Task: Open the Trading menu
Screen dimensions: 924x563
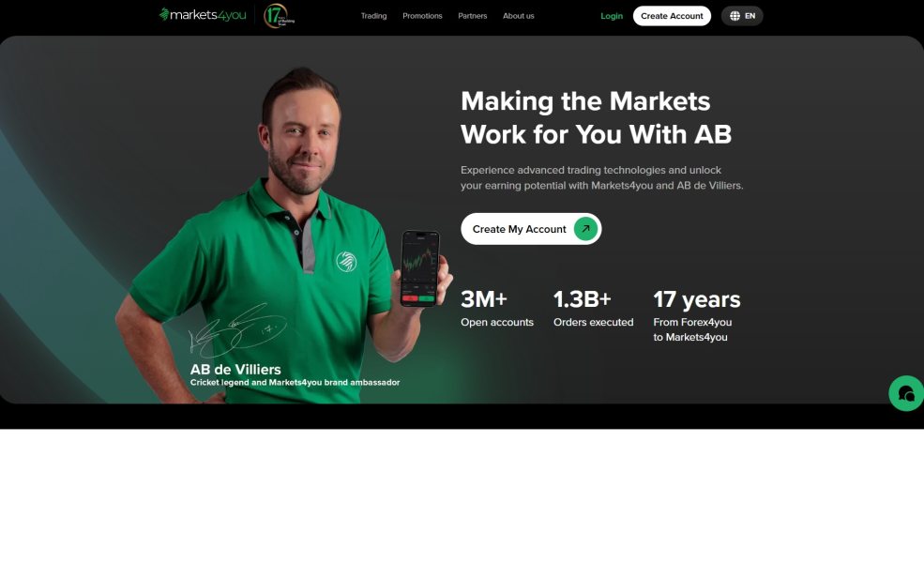Action: tap(373, 16)
